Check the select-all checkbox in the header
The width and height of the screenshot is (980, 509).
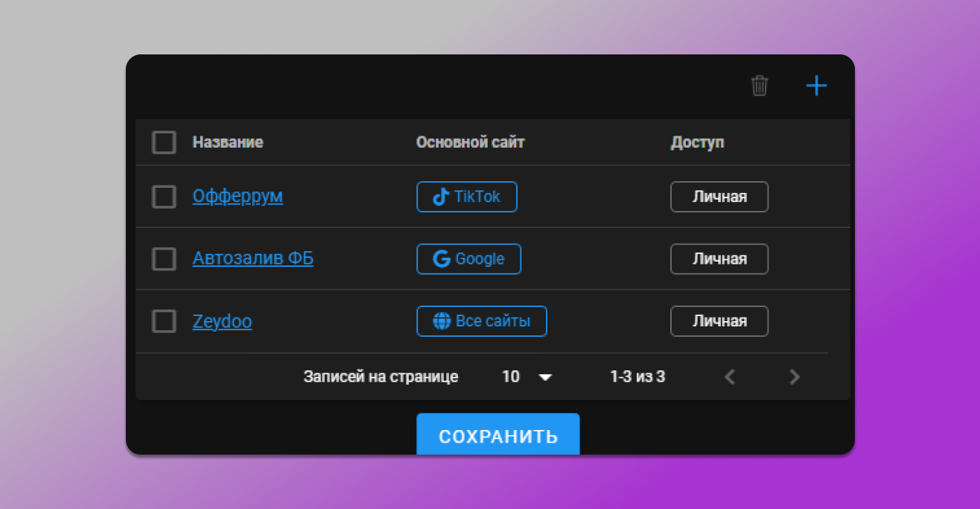click(x=164, y=142)
